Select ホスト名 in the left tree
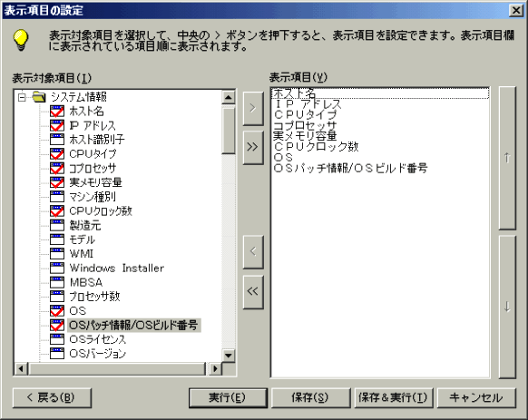 [86, 112]
